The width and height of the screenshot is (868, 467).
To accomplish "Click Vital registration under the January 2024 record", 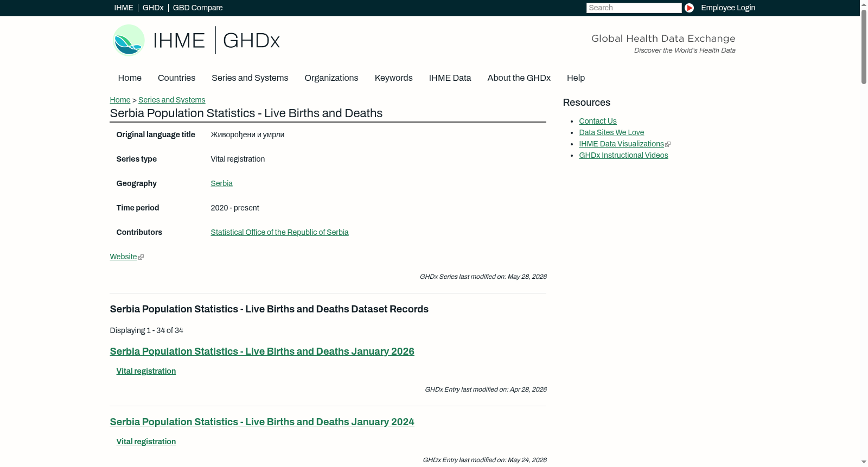I will [x=146, y=442].
